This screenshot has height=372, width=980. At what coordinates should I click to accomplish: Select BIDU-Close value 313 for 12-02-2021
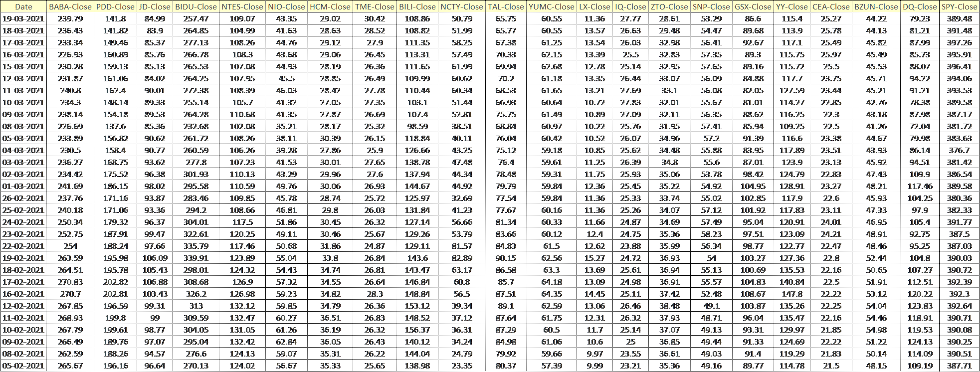coord(196,306)
